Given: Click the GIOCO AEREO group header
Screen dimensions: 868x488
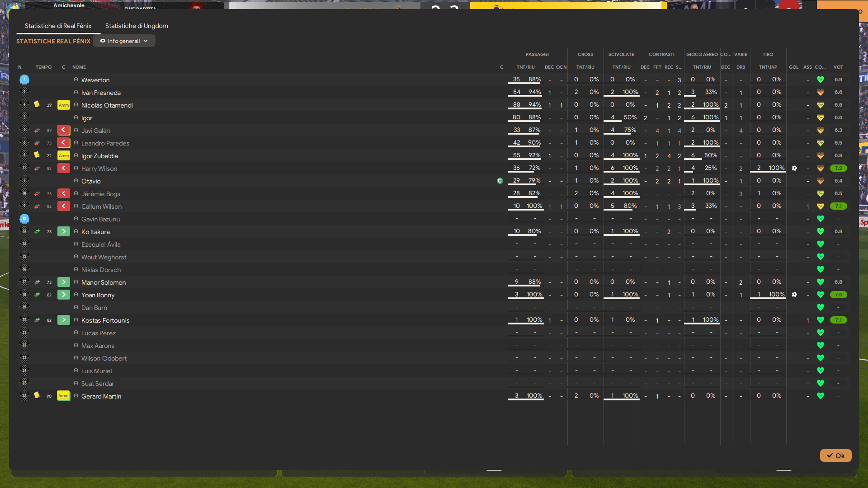Looking at the screenshot, I should click(x=702, y=54).
